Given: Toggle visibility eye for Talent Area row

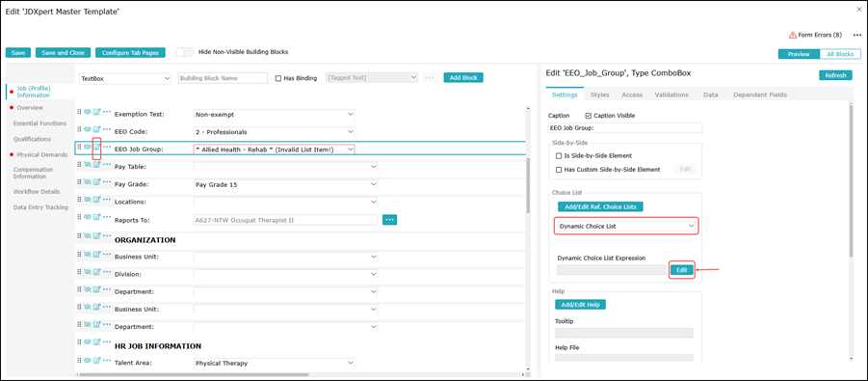Looking at the screenshot, I should click(87, 361).
